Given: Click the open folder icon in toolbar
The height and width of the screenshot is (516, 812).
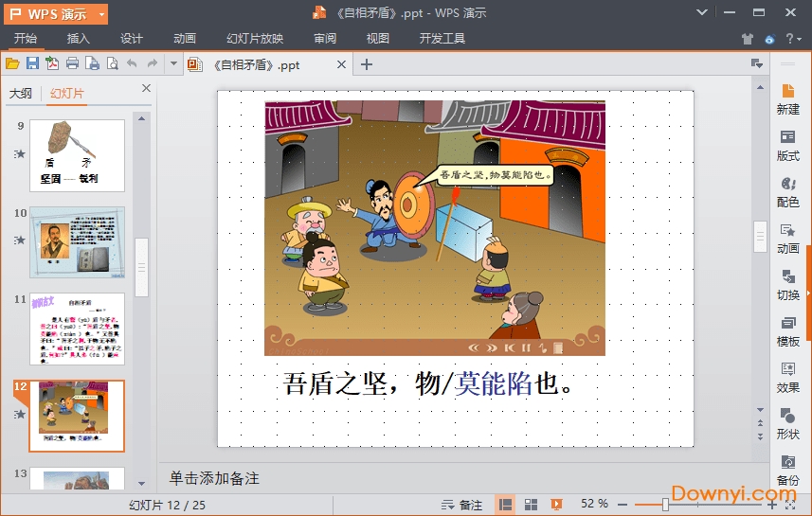Looking at the screenshot, I should click(x=12, y=63).
